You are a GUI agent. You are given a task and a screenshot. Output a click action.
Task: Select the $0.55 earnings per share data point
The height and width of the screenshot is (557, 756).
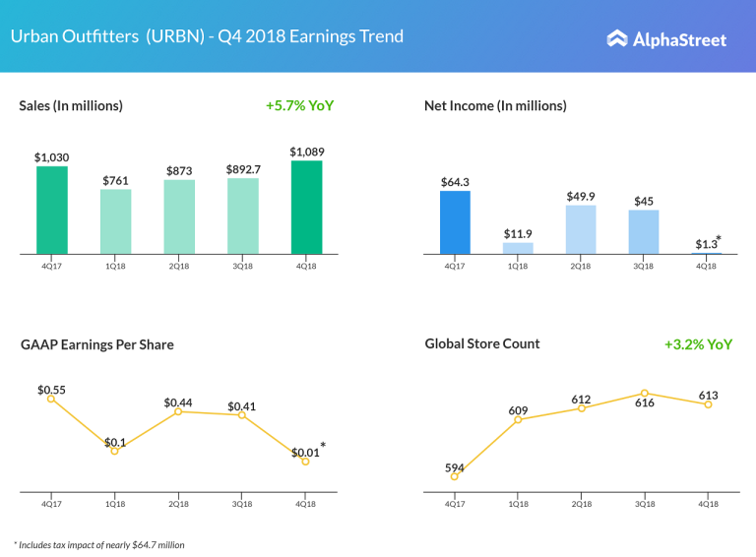coord(52,399)
